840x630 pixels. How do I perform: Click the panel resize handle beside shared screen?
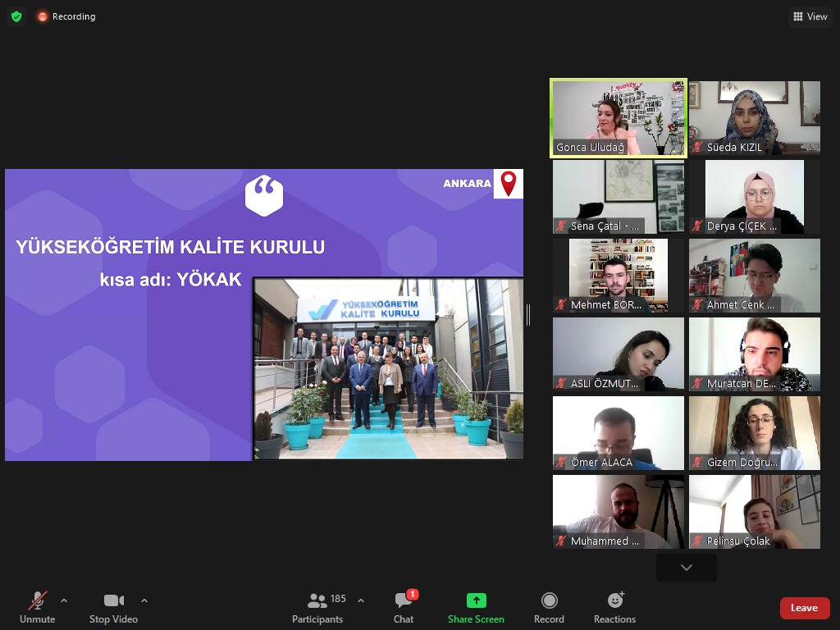click(528, 315)
